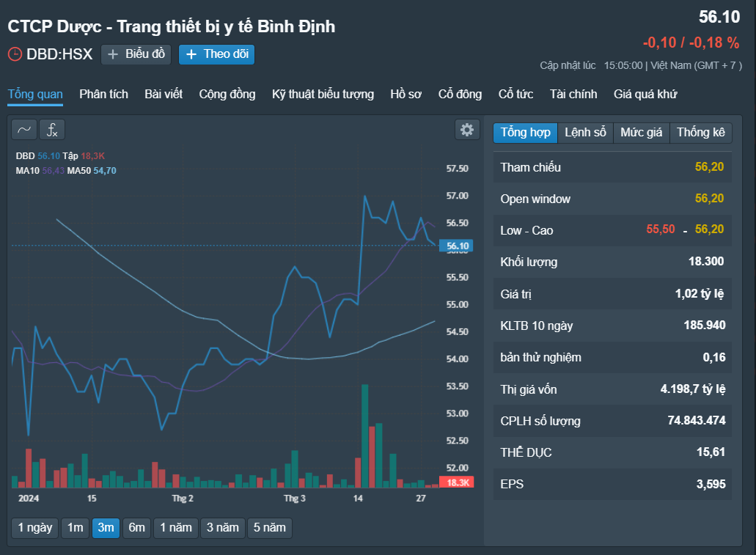Click the MA50 legend value 54,70
Image resolution: width=756 pixels, height=555 pixels.
point(105,171)
